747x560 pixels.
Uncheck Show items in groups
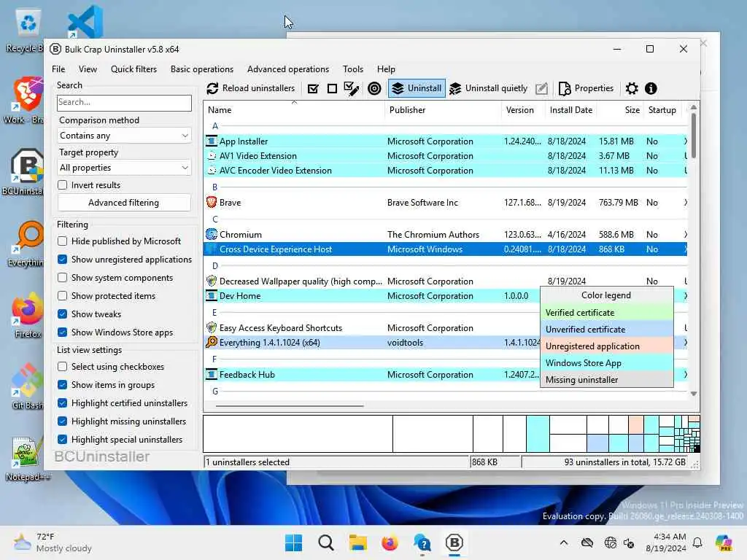(x=63, y=385)
